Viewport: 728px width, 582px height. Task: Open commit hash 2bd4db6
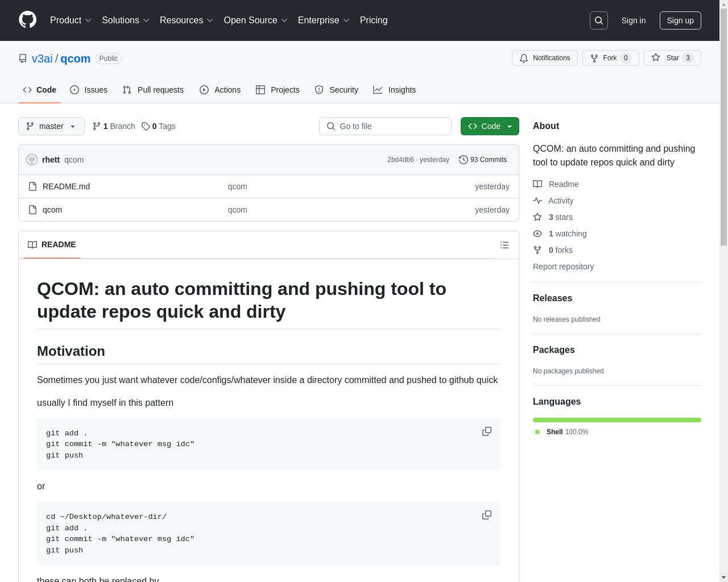click(400, 160)
